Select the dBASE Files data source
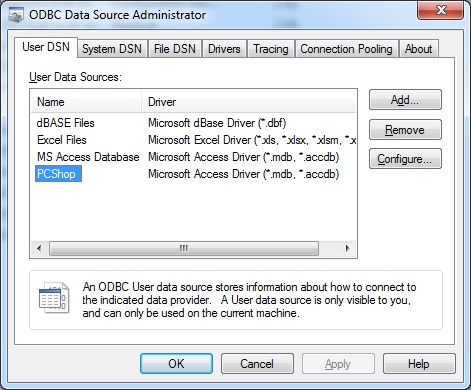Screen dimensions: 471x390 pyautogui.click(x=66, y=123)
